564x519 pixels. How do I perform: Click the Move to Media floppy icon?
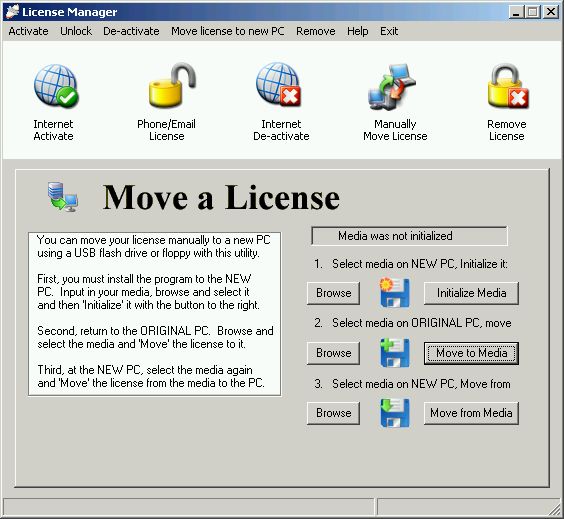(x=394, y=352)
